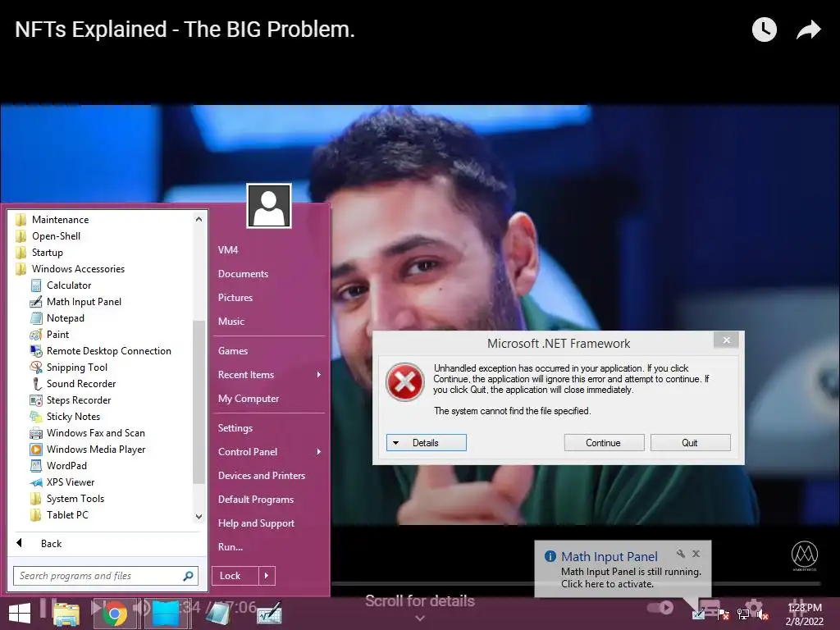This screenshot has height=630, width=840.
Task: Open the tilted notepad taskbar icon
Action: 218,614
